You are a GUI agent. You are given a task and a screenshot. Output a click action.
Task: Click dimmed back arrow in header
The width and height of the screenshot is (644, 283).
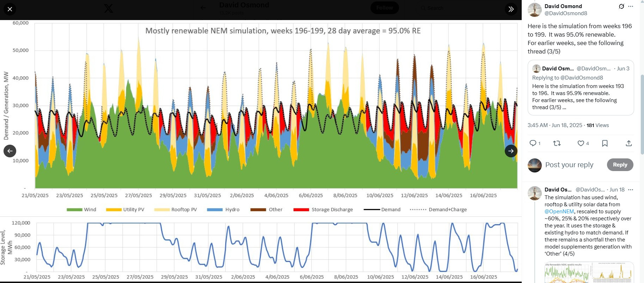coord(203,8)
